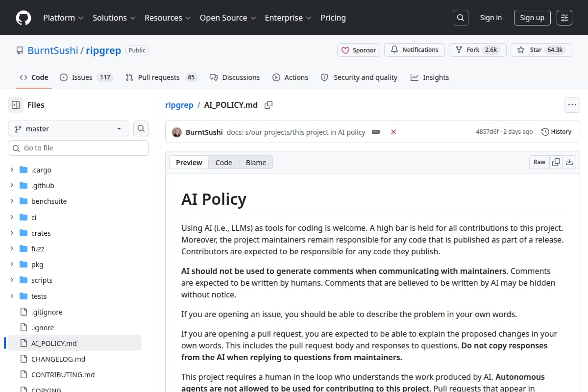The width and height of the screenshot is (588, 392).
Task: Open the Resources menu
Action: pyautogui.click(x=167, y=18)
